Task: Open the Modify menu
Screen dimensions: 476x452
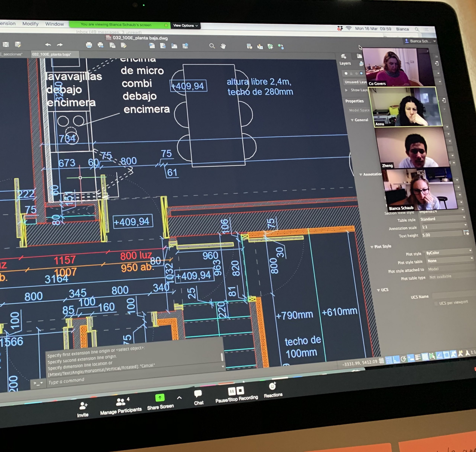Action: (30, 24)
